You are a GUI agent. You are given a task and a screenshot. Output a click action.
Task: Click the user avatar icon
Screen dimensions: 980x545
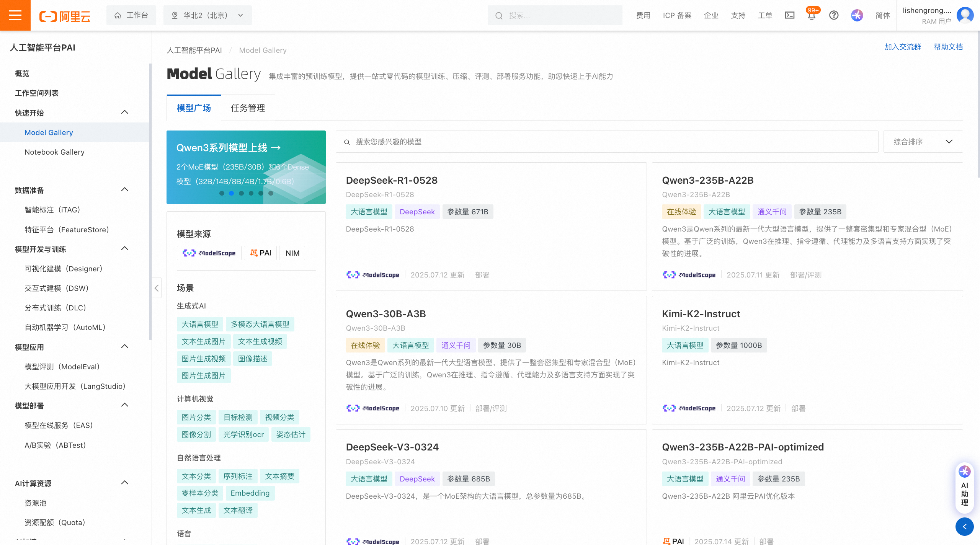tap(965, 15)
